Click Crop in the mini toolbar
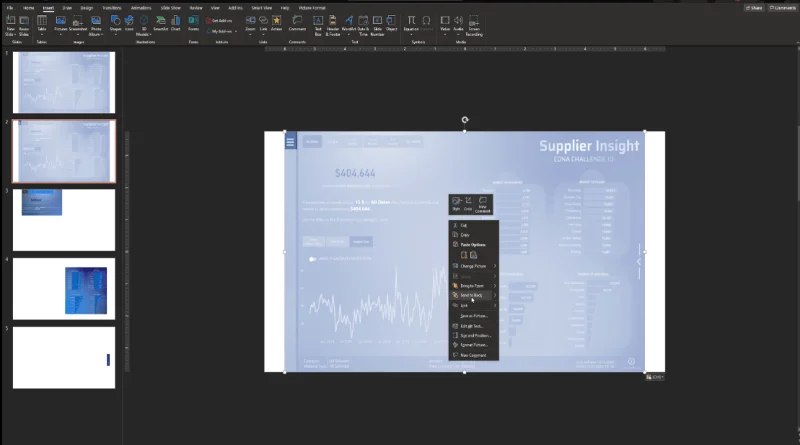This screenshot has width=800, height=445. tap(468, 204)
